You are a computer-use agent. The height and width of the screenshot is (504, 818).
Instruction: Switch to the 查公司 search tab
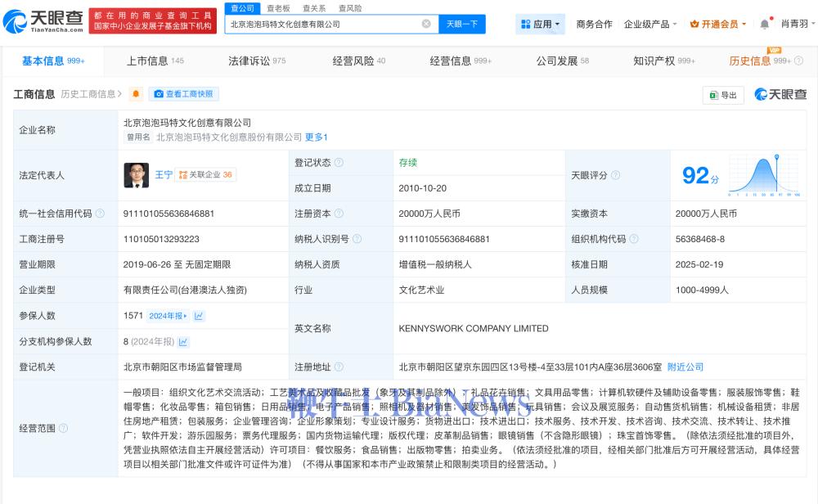point(243,8)
